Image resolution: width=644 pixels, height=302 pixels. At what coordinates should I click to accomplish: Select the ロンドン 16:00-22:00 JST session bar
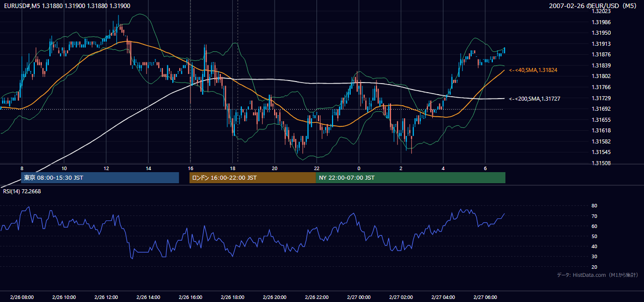[252, 178]
